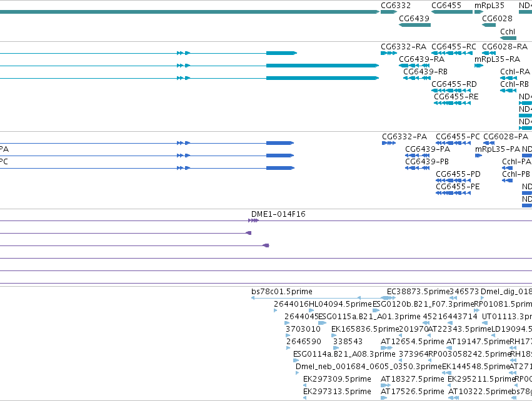Click EST entry 2644045
Screen dimensions: 532x401
[x=301, y=317]
